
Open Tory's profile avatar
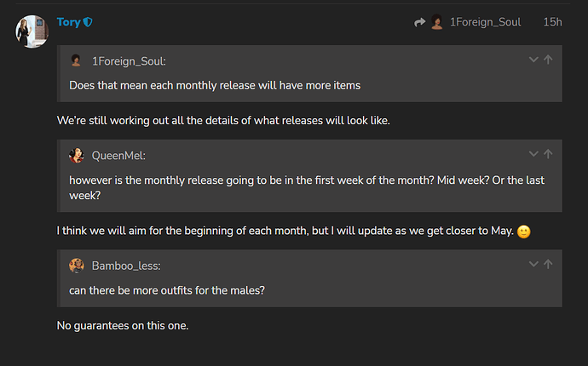[x=32, y=31]
